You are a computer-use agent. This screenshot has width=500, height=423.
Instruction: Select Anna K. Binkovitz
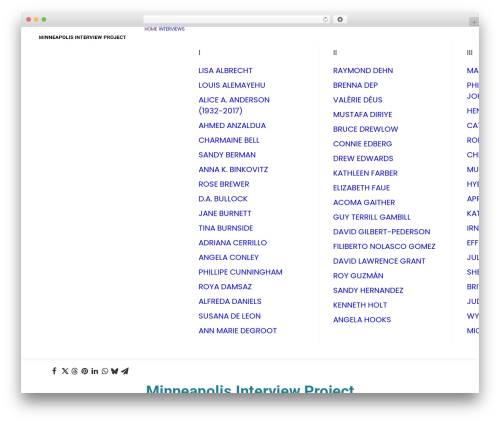tap(233, 170)
